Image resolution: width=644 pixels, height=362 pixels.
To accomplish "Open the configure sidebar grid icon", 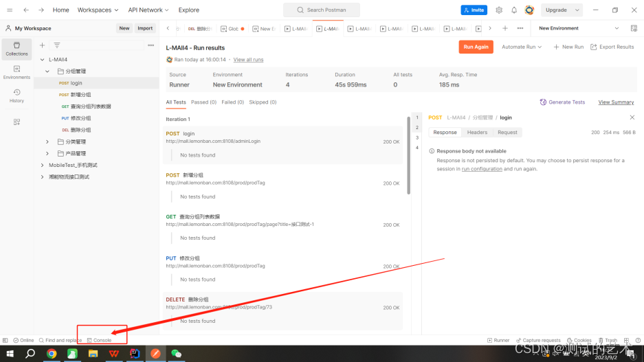I will coord(17,122).
